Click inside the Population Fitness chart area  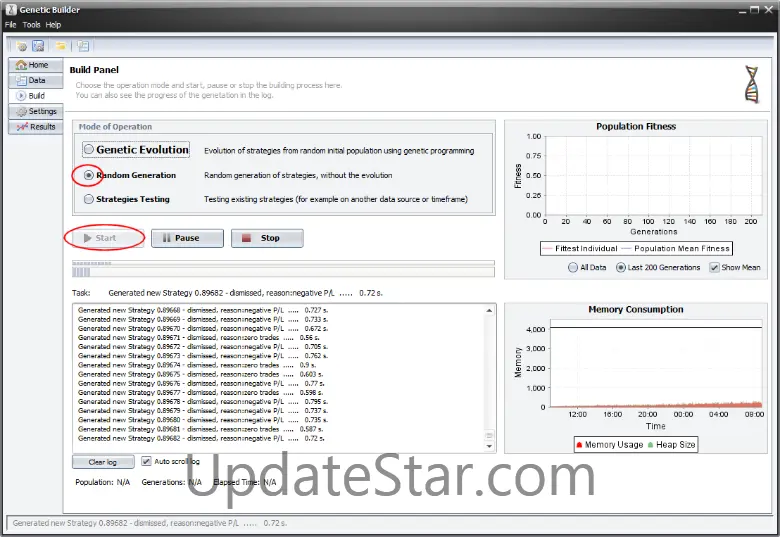pos(654,176)
